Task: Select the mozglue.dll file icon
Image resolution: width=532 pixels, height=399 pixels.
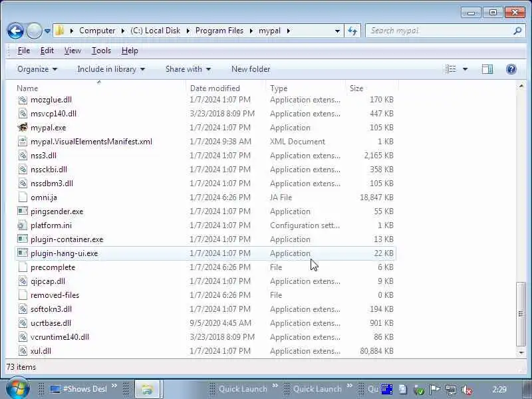Action: 23,100
